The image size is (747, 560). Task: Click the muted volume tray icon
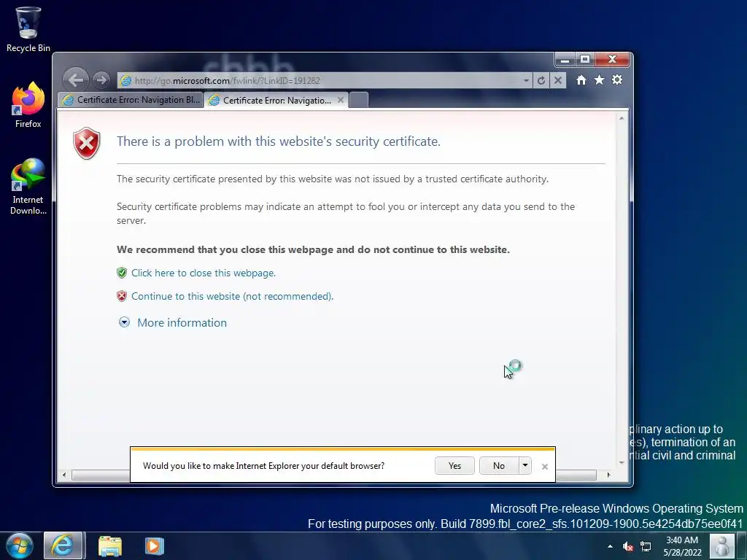click(628, 546)
